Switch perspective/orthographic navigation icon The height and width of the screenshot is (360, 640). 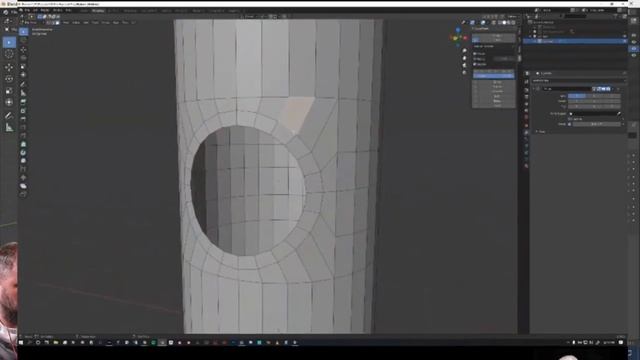point(464,73)
